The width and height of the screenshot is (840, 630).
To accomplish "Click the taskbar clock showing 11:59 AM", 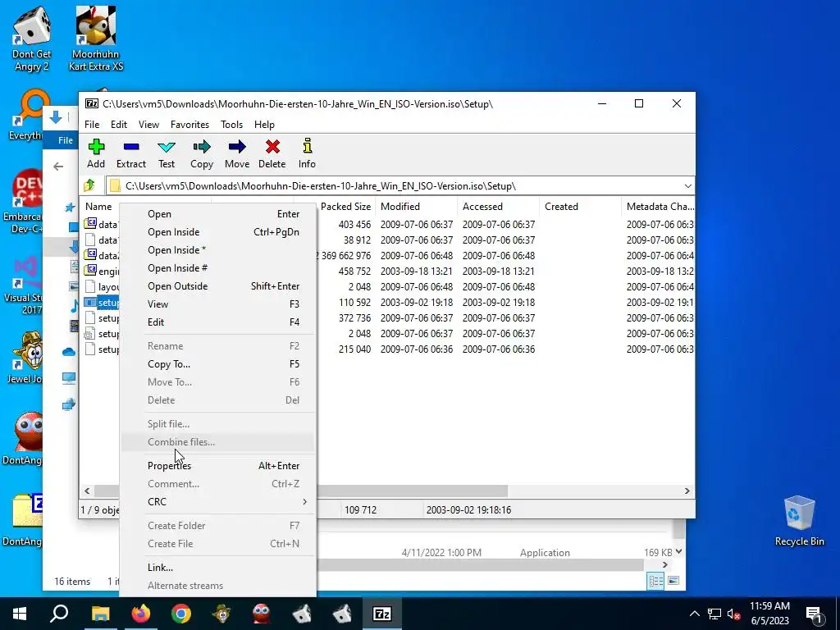I will 769,614.
